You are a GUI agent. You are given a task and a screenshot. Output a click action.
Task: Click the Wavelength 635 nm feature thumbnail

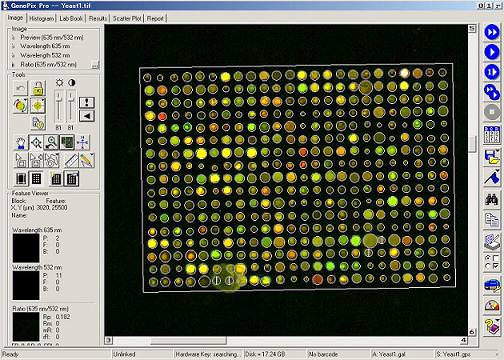coord(26,248)
